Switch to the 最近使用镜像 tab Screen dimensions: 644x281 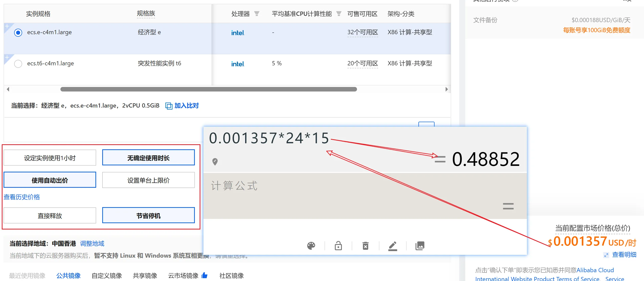pyautogui.click(x=27, y=276)
